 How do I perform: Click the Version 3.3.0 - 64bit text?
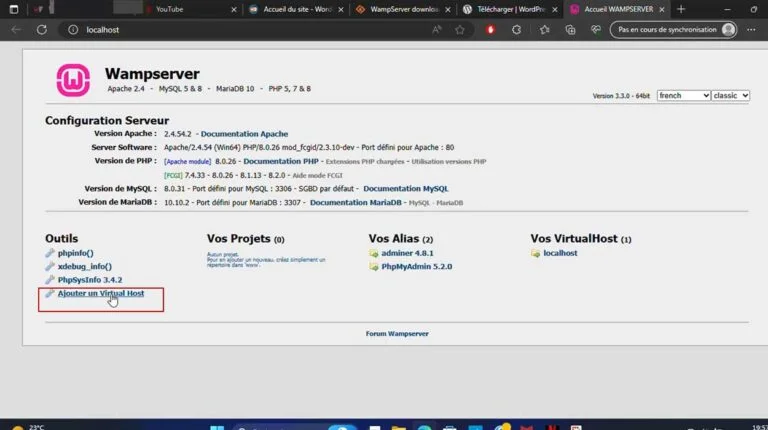621,96
